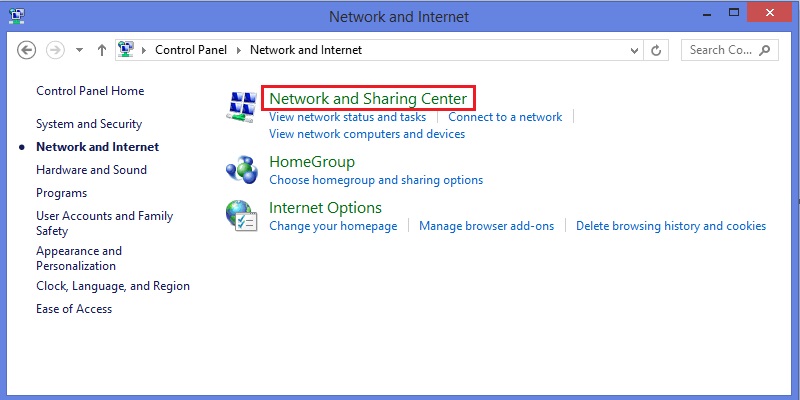Image resolution: width=800 pixels, height=400 pixels.
Task: Click Change your homepage
Action: click(333, 226)
